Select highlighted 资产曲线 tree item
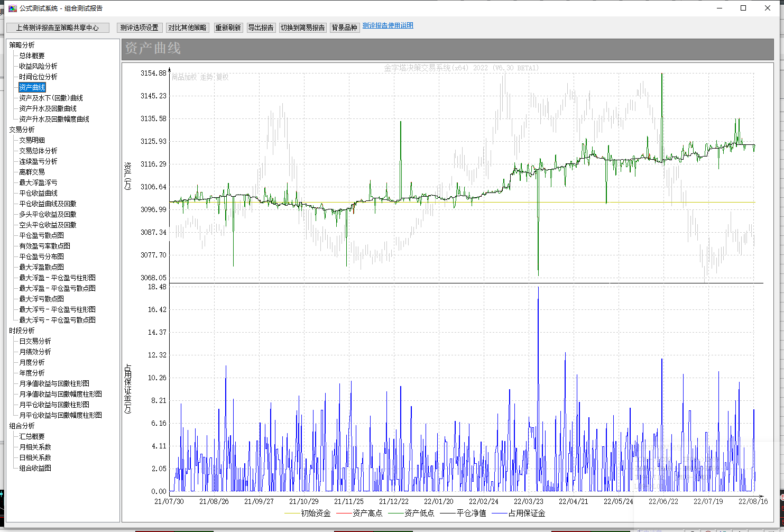This screenshot has height=532, width=784. (32, 87)
